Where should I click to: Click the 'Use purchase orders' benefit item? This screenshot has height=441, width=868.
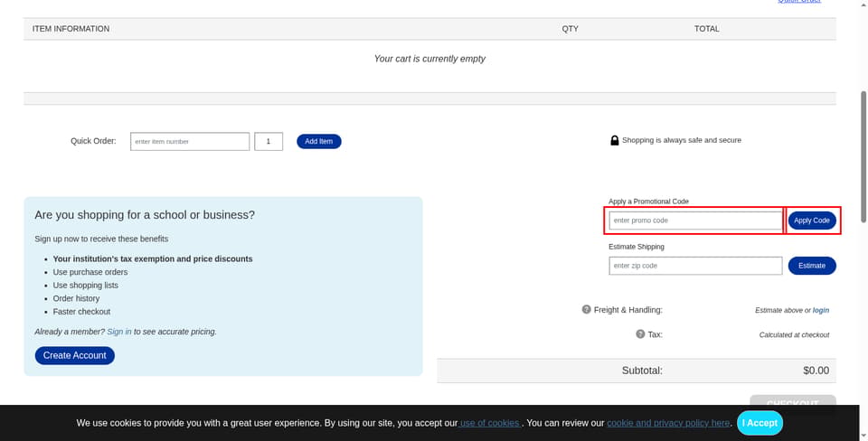click(90, 272)
